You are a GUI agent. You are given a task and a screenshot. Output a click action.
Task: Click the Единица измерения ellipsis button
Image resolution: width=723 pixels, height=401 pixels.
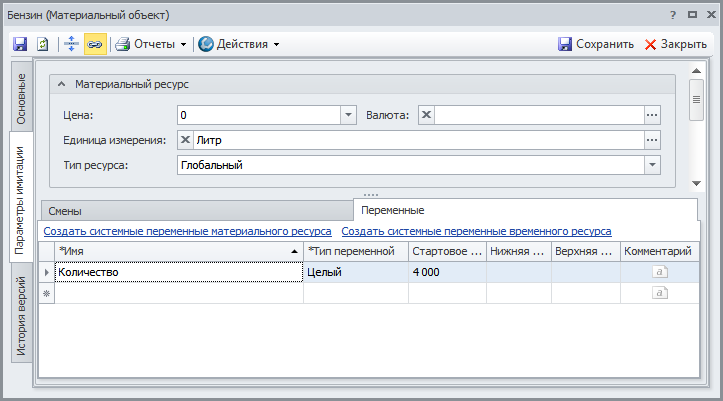coord(652,140)
